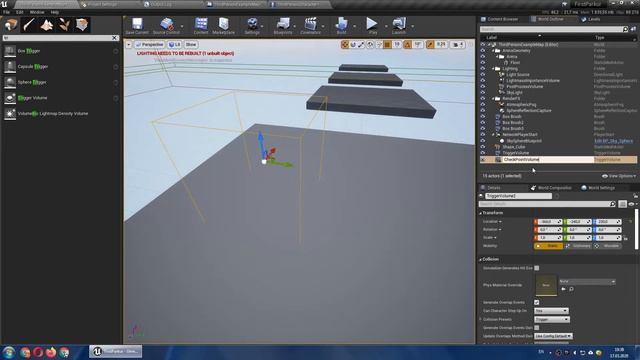
Task: Open the Edit menu
Action: (x=20, y=12)
